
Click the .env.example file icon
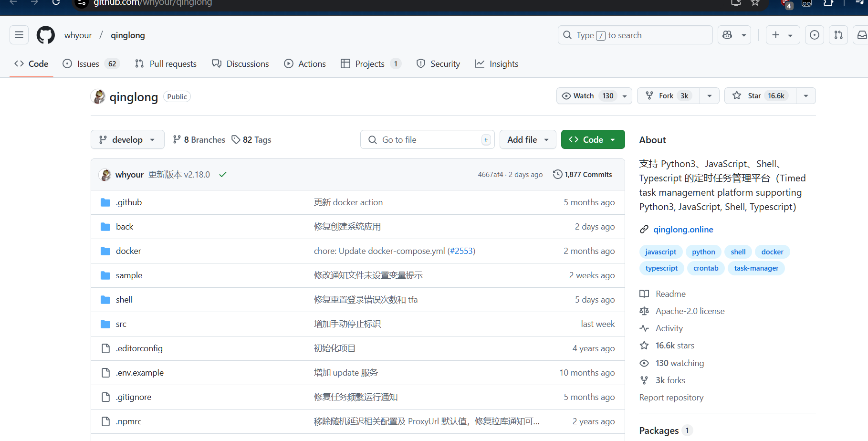pos(105,373)
